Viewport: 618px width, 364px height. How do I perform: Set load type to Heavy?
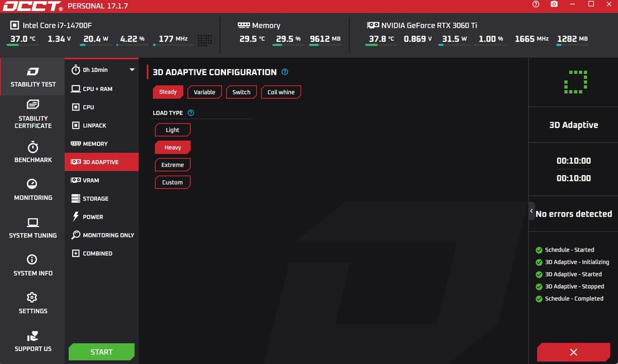(x=173, y=147)
